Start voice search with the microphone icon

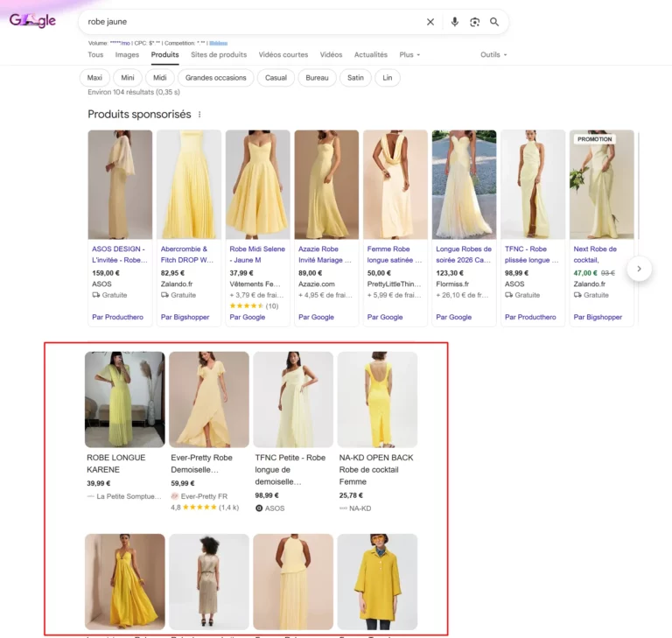click(455, 22)
